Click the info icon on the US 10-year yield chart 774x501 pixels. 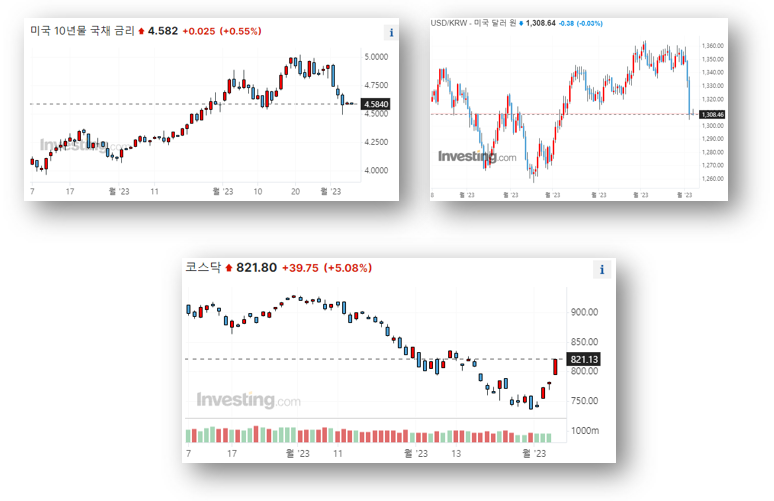click(x=390, y=32)
